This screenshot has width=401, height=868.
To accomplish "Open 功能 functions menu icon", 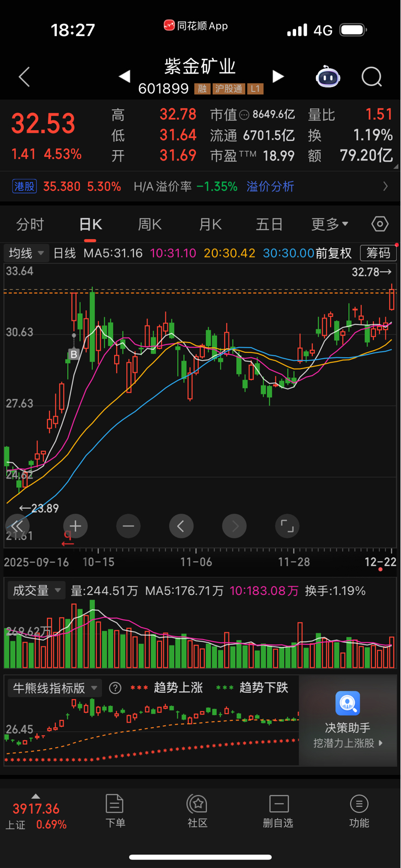I will click(x=359, y=803).
